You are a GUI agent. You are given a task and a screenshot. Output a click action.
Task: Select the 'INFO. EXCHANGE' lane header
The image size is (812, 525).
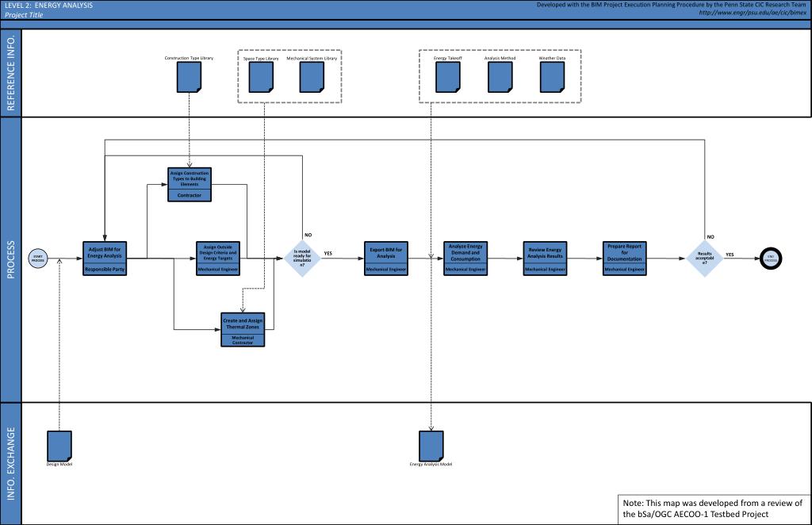[11, 463]
